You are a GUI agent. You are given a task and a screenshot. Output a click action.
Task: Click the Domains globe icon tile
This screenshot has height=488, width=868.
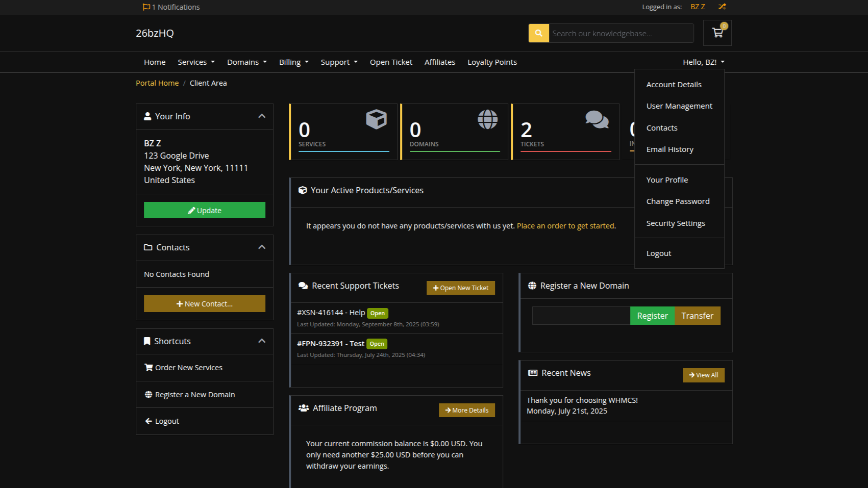487,119
